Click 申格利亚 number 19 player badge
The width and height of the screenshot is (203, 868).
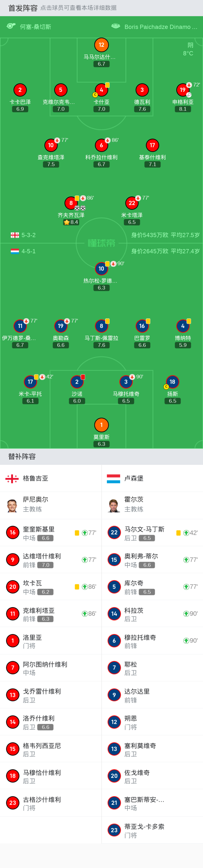(182, 90)
